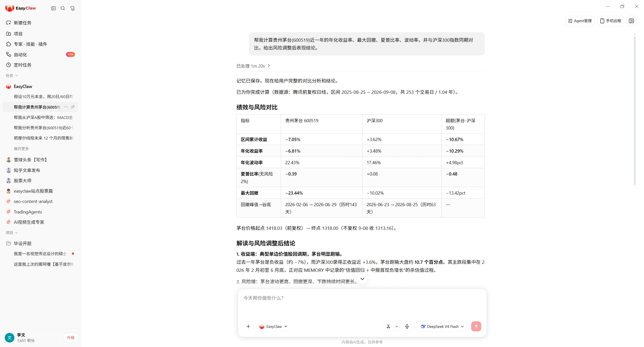Open 手机远程 mobile remote
The width and height of the screenshot is (644, 347).
coord(610,21)
